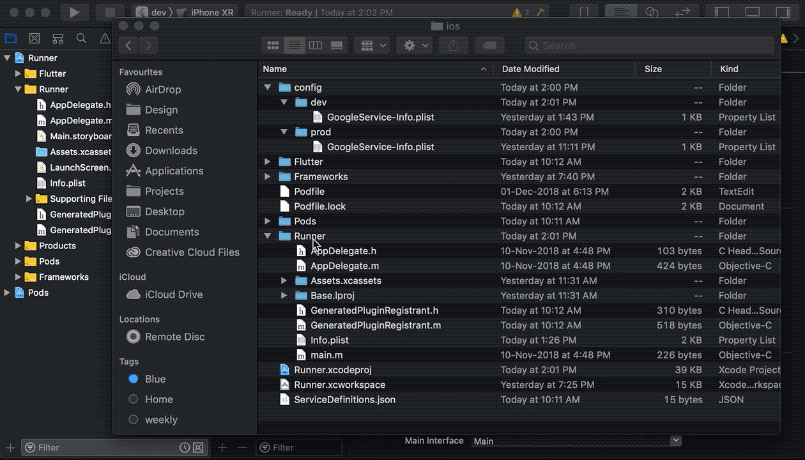Screen dimensions: 805x460
Task: Open Xcode's project navigator folder icon
Action: tap(11, 39)
